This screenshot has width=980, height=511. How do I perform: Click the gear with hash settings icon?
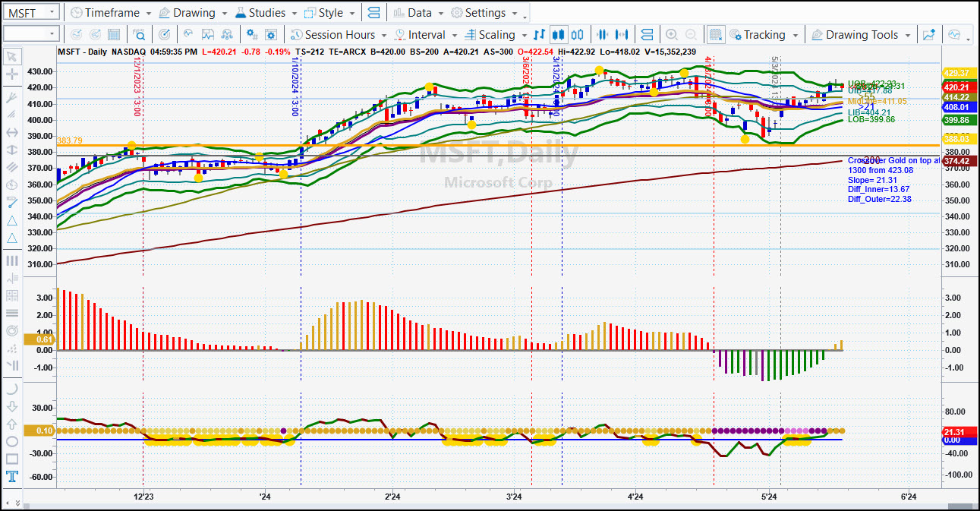(251, 35)
